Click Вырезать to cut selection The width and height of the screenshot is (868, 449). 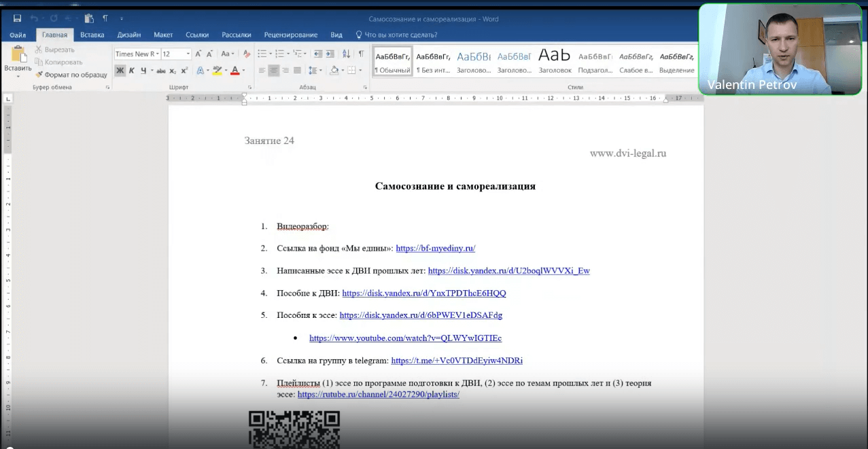click(x=54, y=50)
